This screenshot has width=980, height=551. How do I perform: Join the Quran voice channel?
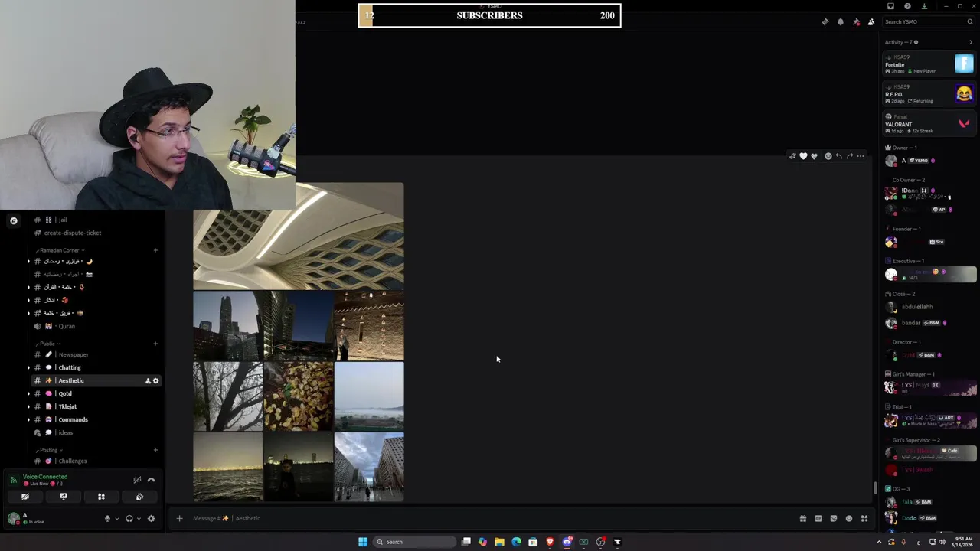(x=95, y=326)
